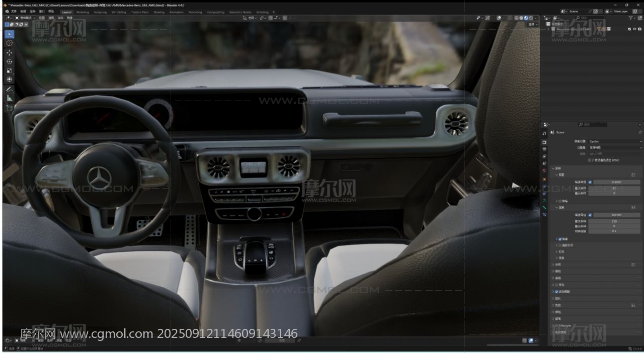Select the Move tool
The width and height of the screenshot is (644, 353).
point(10,53)
